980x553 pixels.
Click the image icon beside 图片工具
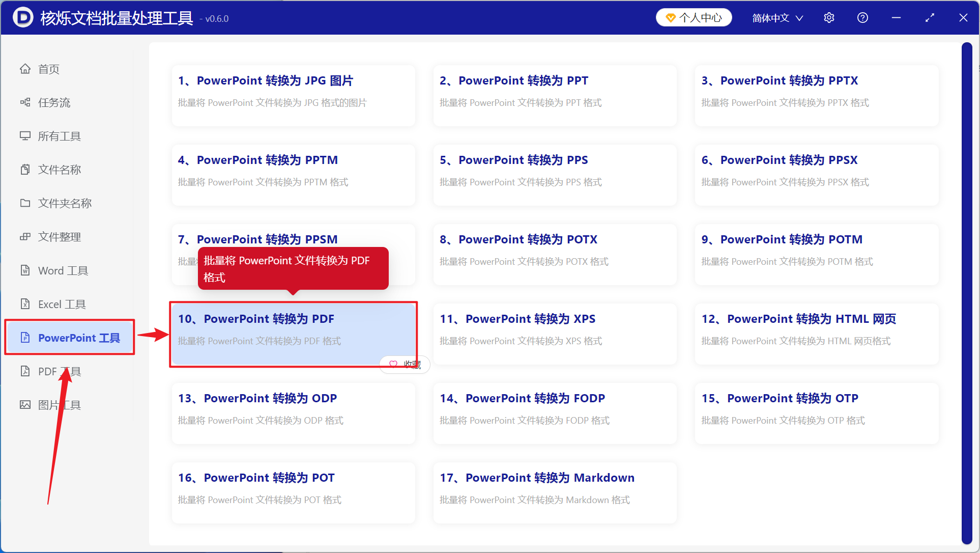click(x=25, y=405)
